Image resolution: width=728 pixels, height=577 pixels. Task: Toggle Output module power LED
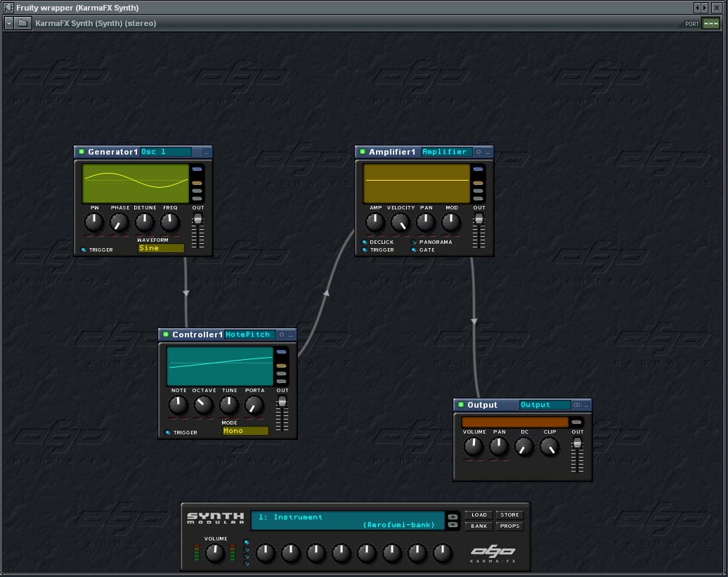[460, 404]
